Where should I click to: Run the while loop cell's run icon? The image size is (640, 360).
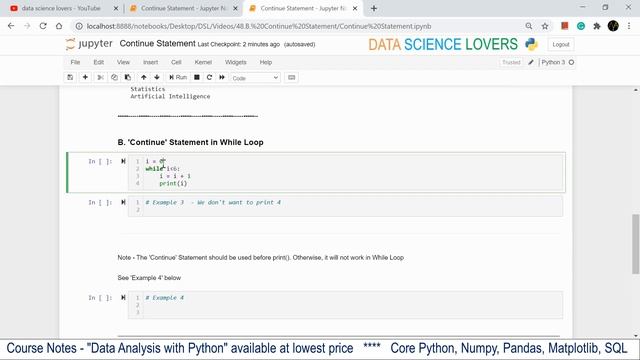pos(123,161)
